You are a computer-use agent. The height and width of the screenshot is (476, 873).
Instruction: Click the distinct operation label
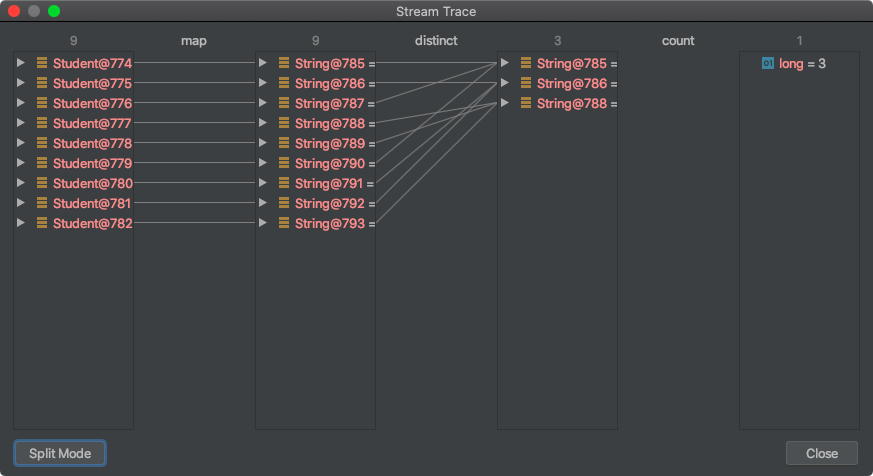coord(436,41)
